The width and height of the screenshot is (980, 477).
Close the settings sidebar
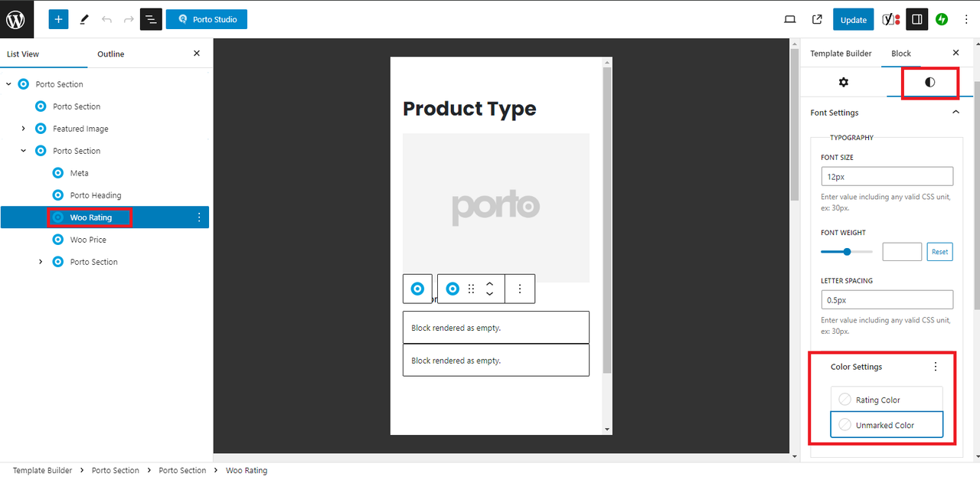click(955, 53)
